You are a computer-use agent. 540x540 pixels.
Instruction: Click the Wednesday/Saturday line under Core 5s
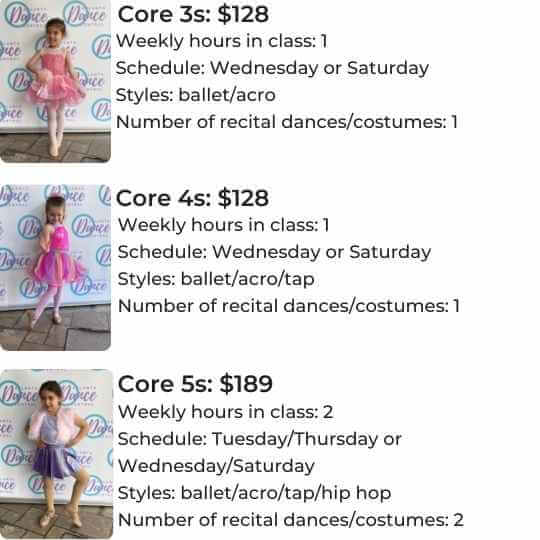point(217,466)
